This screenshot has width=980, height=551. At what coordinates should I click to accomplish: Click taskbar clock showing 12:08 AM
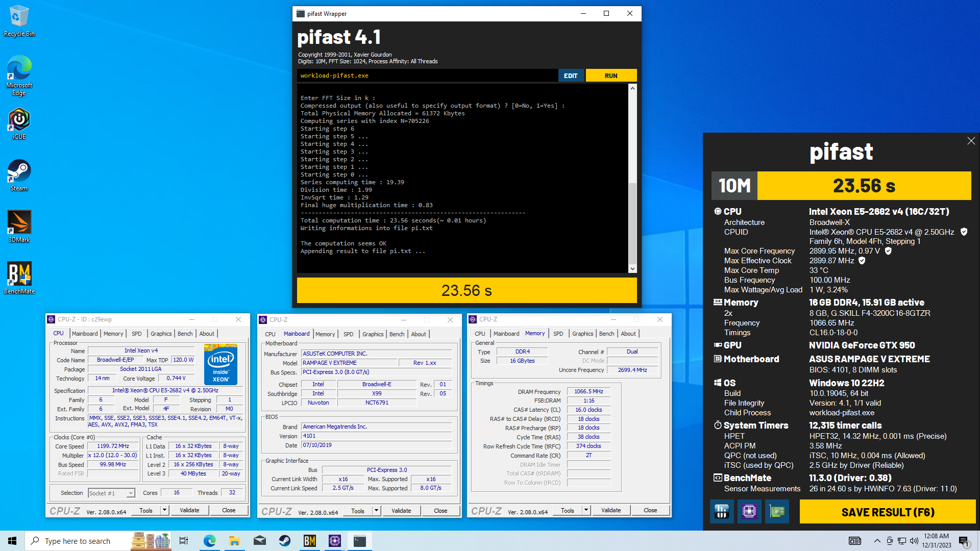(936, 541)
